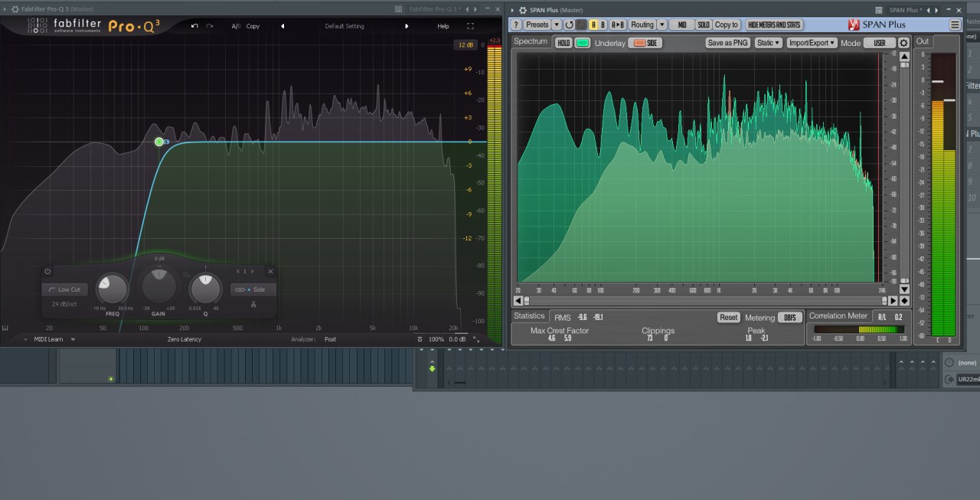Select A state in SPAN Plus
This screenshot has width=980, height=500.
593,25
